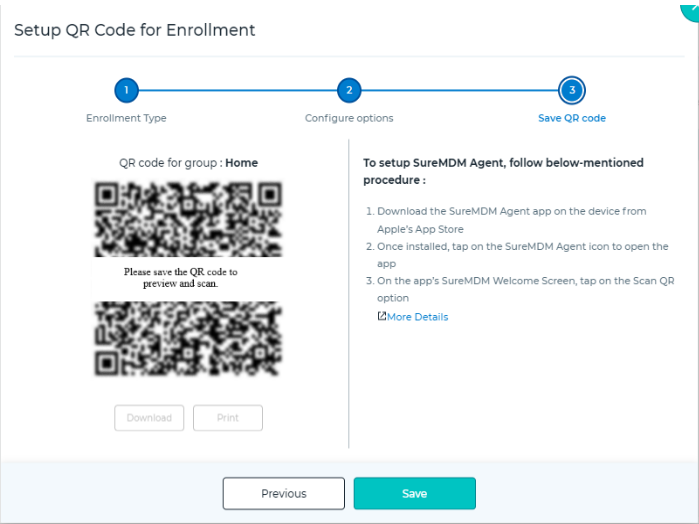699x524 pixels.
Task: Click the teal Save button
Action: (414, 493)
